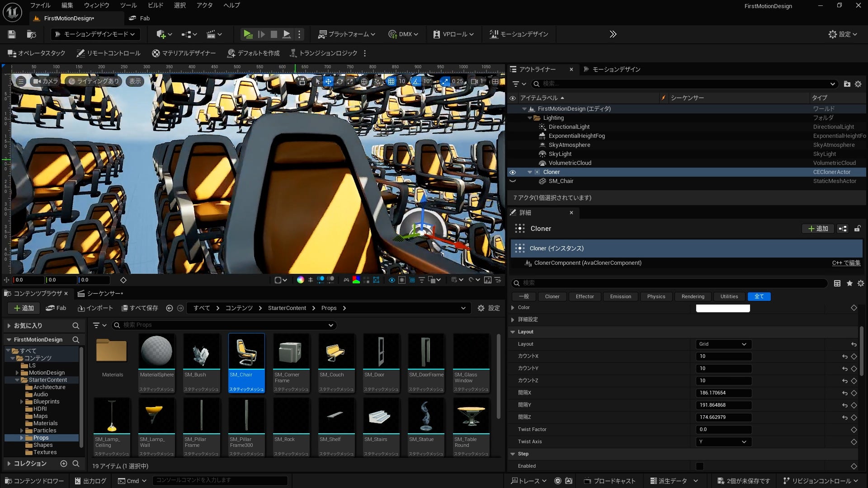The height and width of the screenshot is (488, 868).
Task: Enable the Step Enabled checkbox
Action: pyautogui.click(x=700, y=466)
